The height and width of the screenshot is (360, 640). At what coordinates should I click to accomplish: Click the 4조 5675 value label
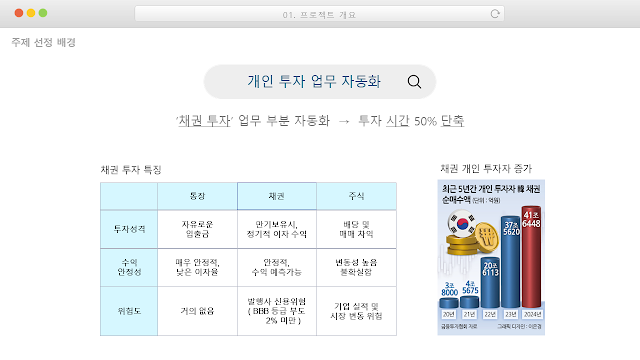(470, 287)
